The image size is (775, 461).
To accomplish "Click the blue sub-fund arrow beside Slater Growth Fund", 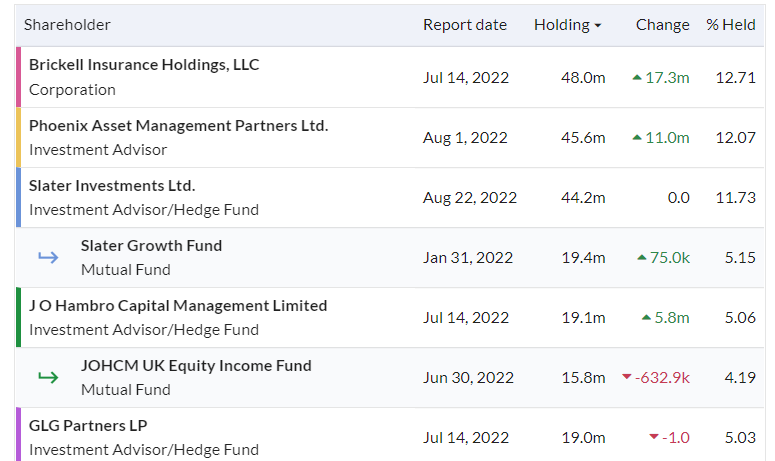I will [48, 257].
